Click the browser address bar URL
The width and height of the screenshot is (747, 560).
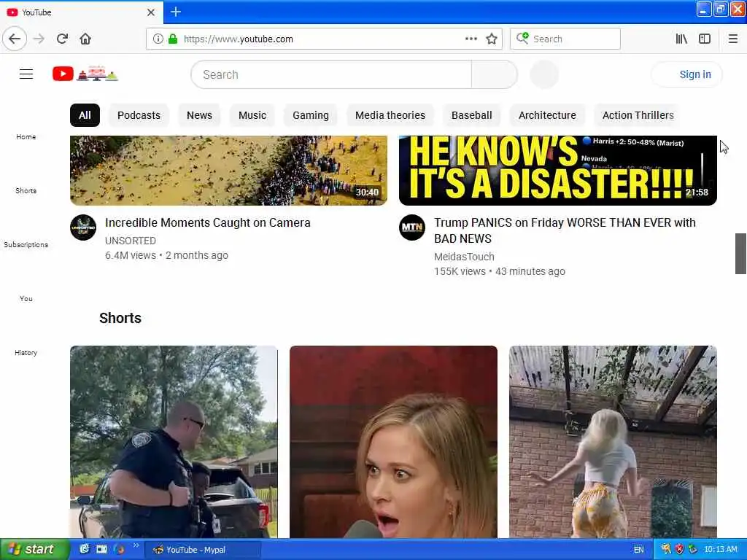[239, 39]
